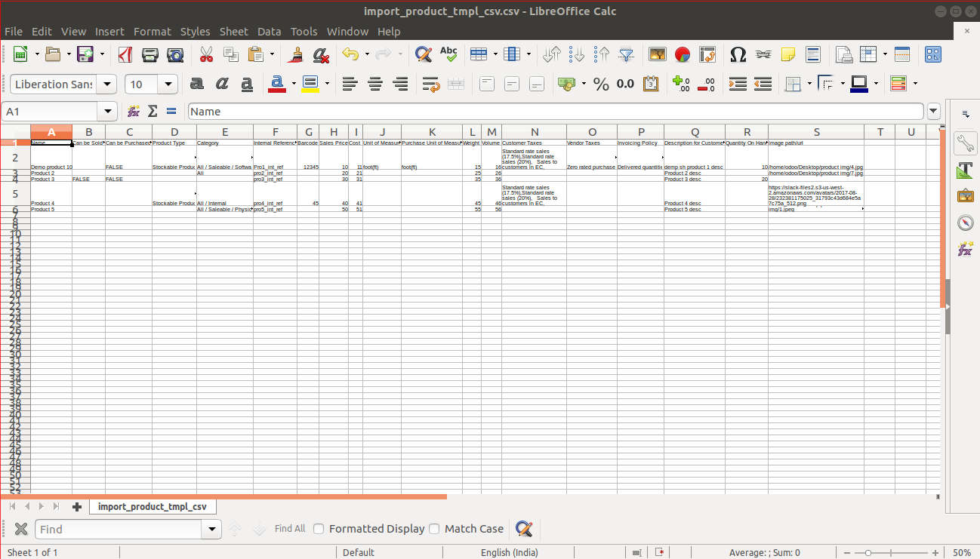The width and height of the screenshot is (980, 559).
Task: Click the Find All button
Action: click(x=290, y=529)
